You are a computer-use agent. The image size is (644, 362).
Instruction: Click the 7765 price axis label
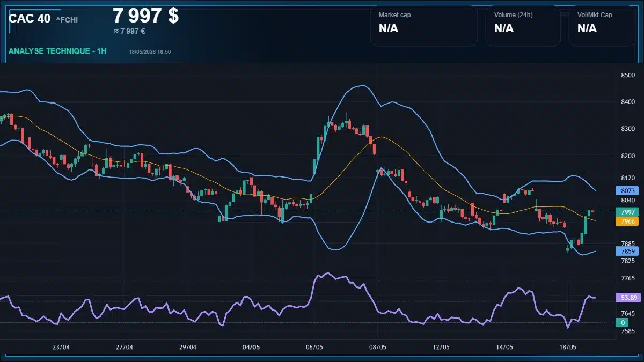click(628, 278)
